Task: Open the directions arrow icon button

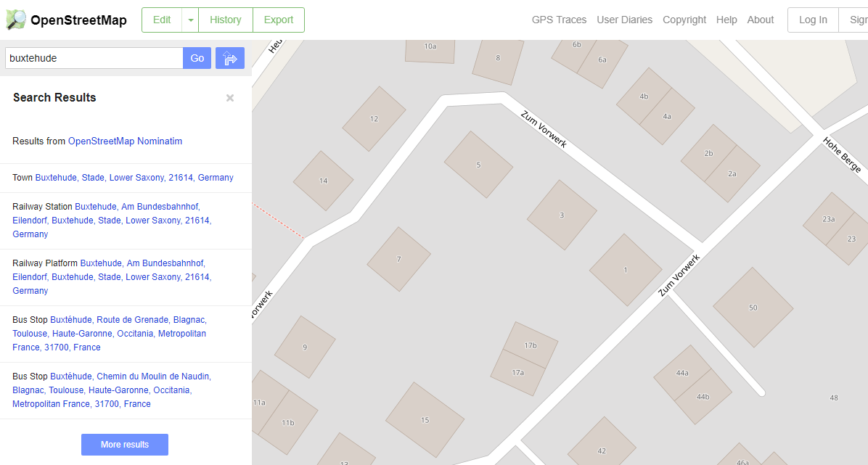Action: click(230, 58)
